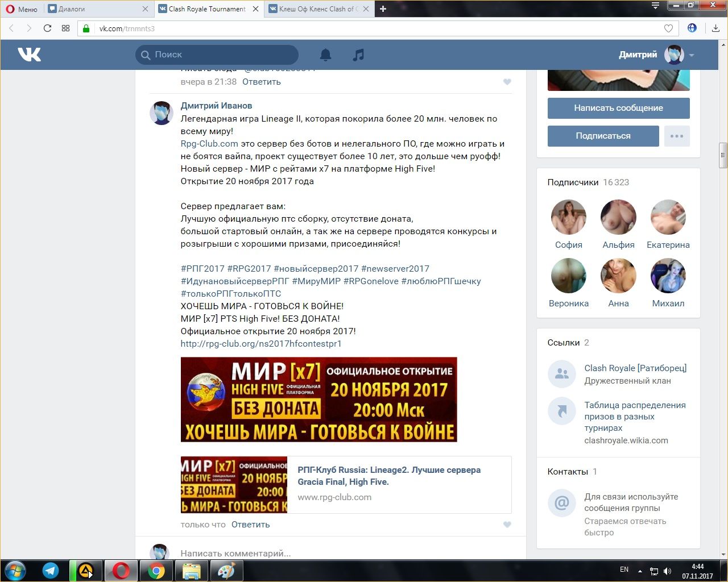Open Telegram from the taskbar

click(x=51, y=571)
